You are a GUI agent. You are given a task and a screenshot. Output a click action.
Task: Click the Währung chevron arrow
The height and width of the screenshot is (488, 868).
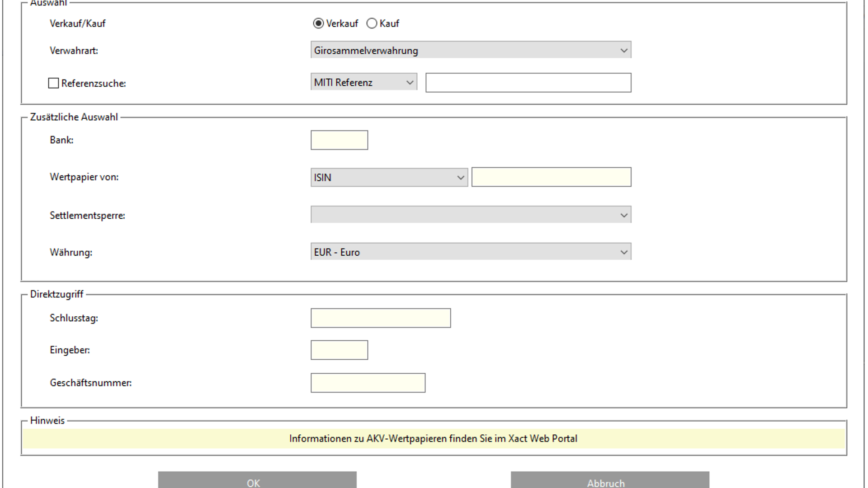(624, 252)
